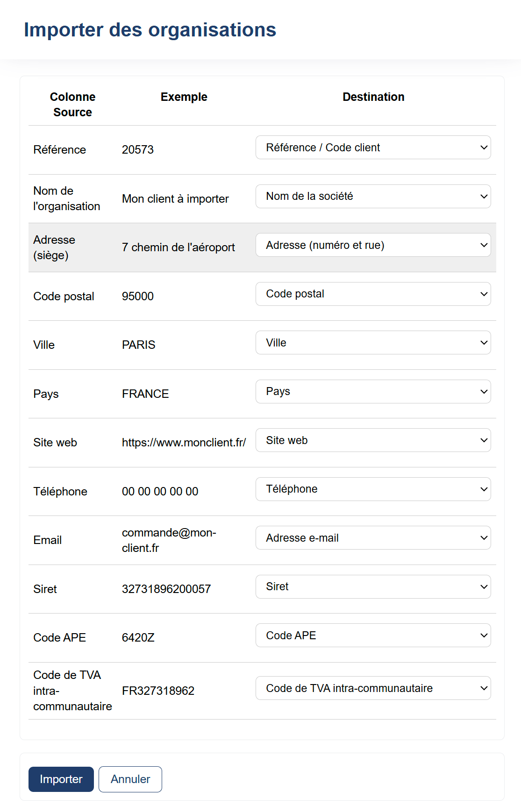The image size is (521, 812).
Task: Open Adresse (numéro et rue) destination dropdown
Action: (373, 245)
